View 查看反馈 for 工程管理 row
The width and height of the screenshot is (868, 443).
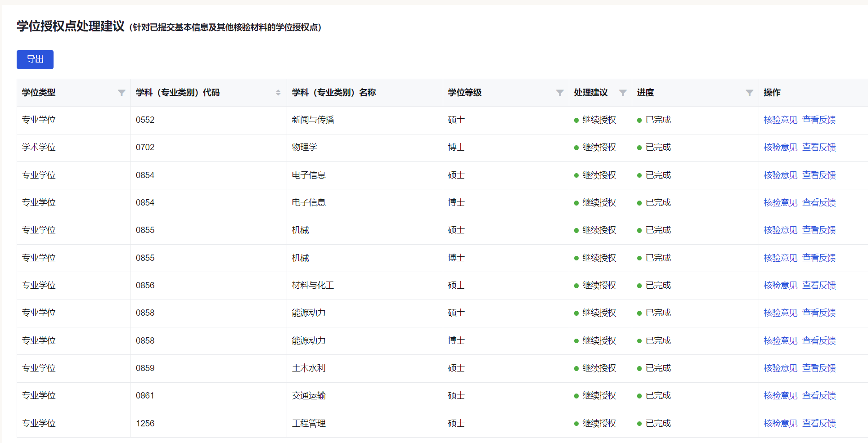(x=819, y=424)
